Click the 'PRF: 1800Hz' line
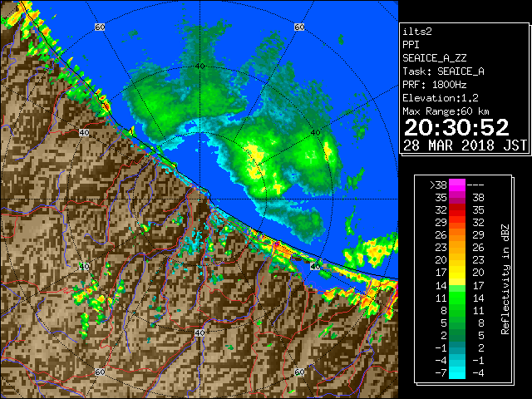Image resolution: width=532 pixels, height=399 pixels. pos(434,85)
